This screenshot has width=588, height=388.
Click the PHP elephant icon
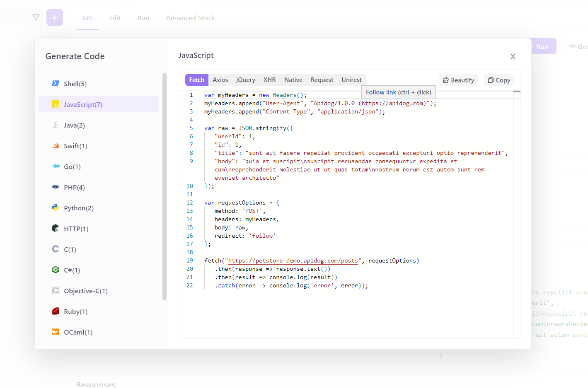(56, 187)
